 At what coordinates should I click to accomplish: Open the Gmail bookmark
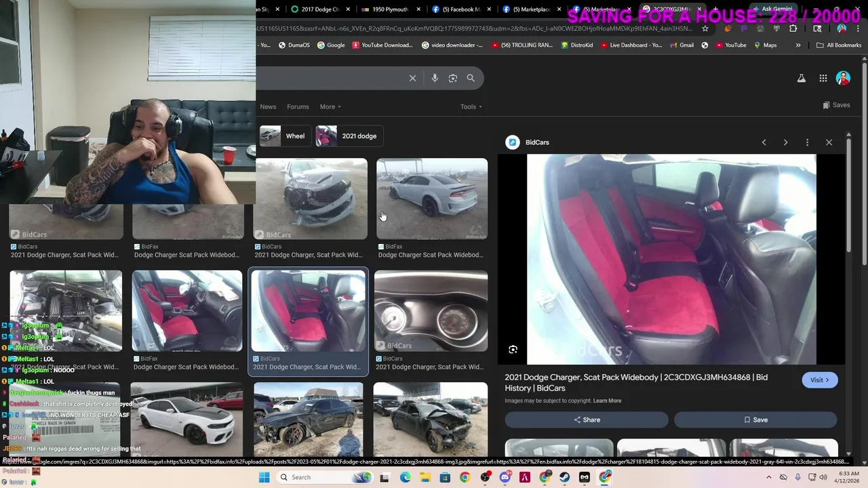[682, 45]
